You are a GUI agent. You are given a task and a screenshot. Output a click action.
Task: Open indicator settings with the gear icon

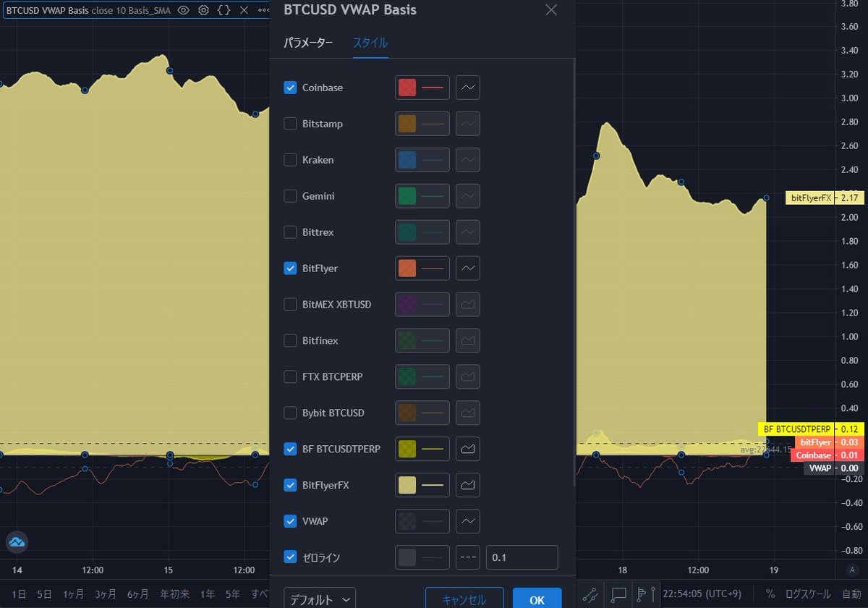205,10
